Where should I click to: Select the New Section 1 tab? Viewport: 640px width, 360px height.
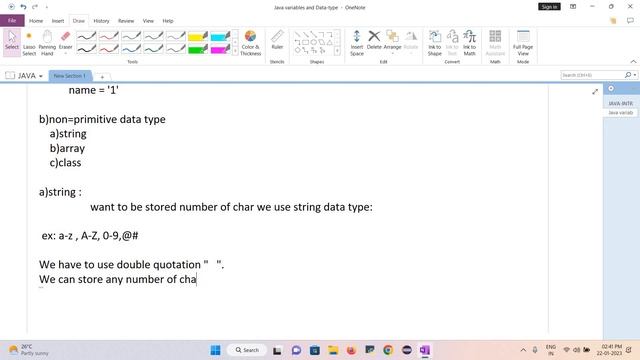[x=70, y=76]
